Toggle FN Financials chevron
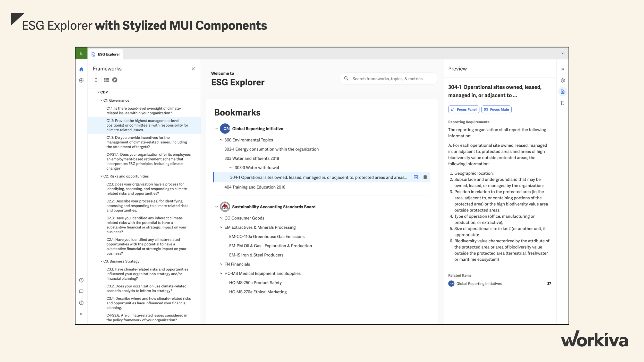The height and width of the screenshot is (362, 644). point(221,264)
